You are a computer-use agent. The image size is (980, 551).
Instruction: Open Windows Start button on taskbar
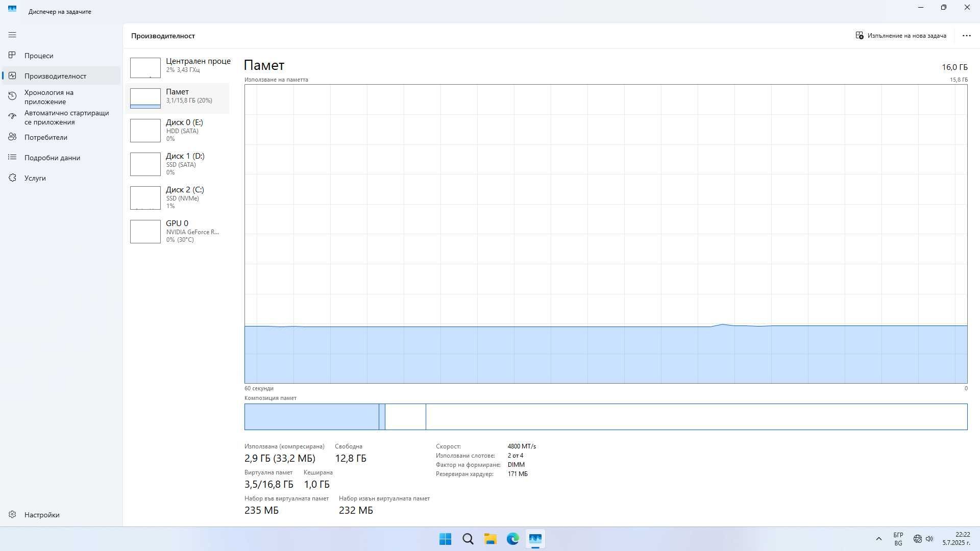[445, 539]
